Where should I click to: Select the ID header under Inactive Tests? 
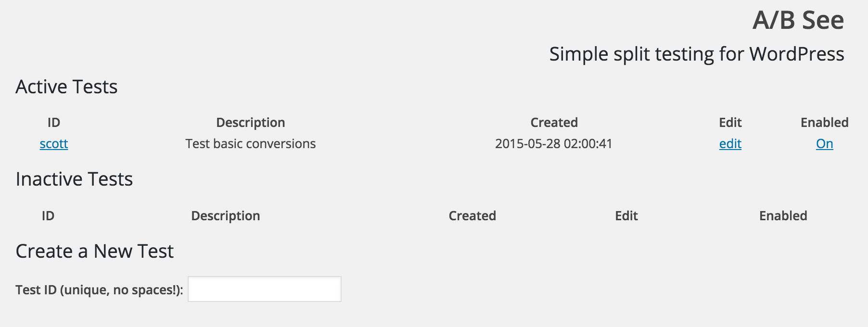tap(48, 216)
